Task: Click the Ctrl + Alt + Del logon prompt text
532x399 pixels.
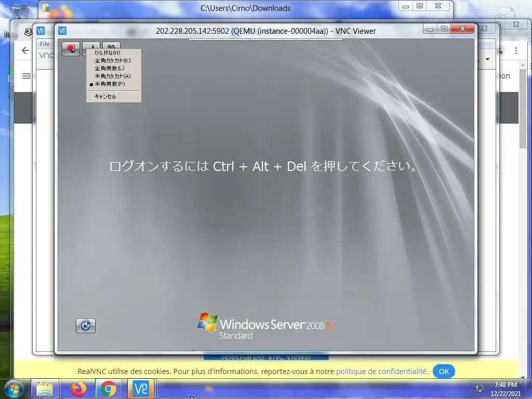Action: point(263,166)
